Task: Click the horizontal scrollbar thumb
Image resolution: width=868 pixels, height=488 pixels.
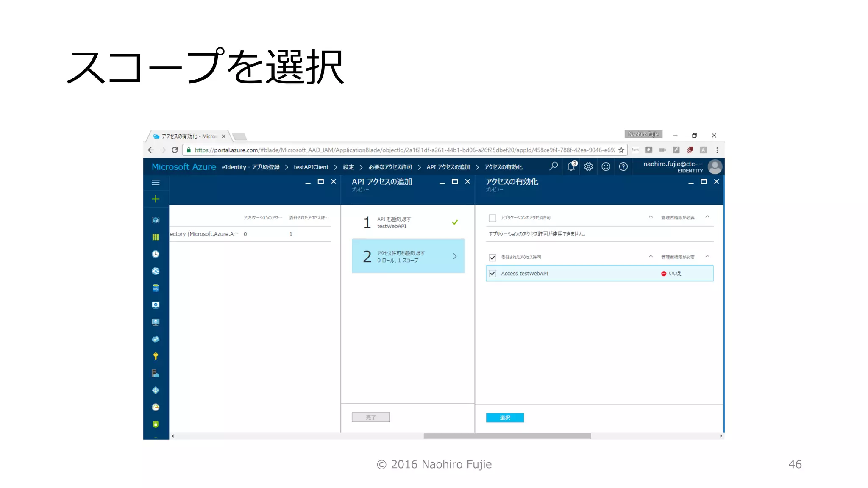Action: [507, 436]
